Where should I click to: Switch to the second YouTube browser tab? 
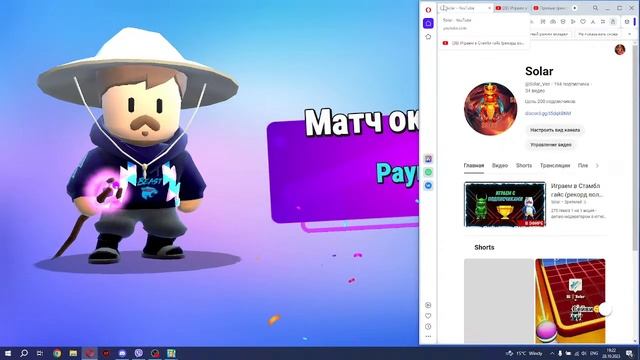coord(512,8)
